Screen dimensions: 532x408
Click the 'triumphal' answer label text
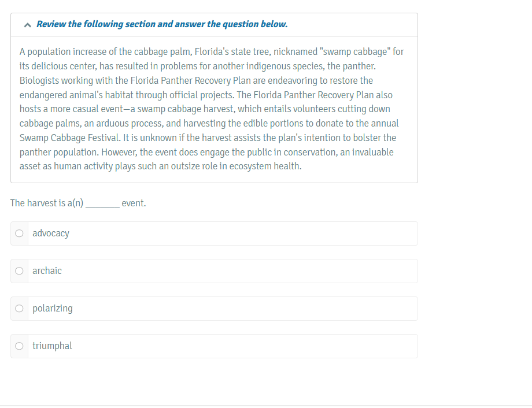point(52,346)
